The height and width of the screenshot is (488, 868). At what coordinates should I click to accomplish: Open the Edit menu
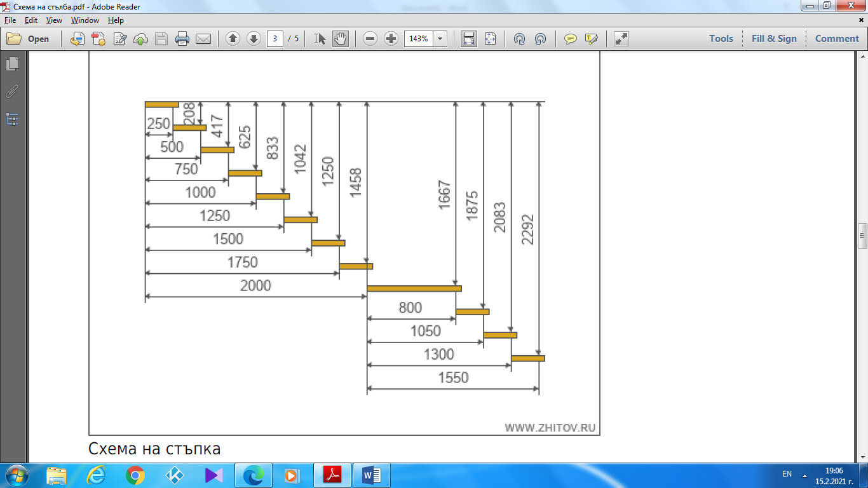click(31, 20)
